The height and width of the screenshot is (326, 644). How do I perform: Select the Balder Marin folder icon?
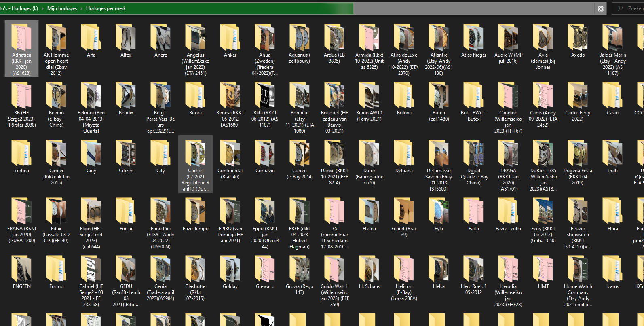[612, 37]
